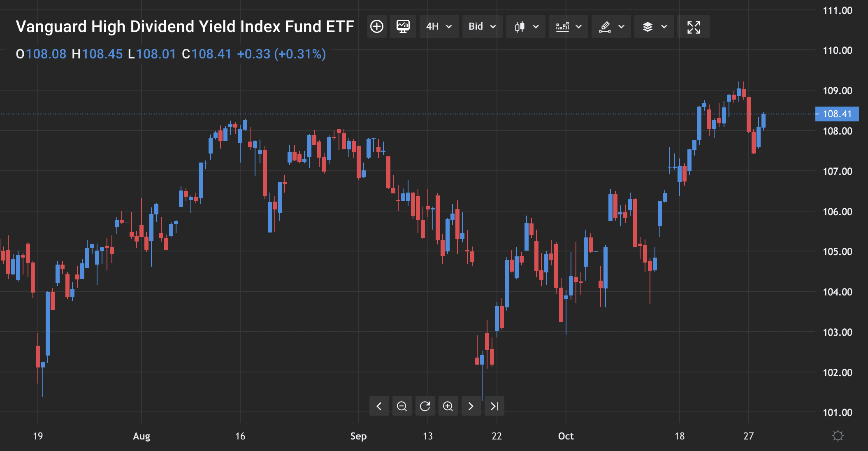Reset the chart view with the refresh icon
868x451 pixels.
(425, 406)
